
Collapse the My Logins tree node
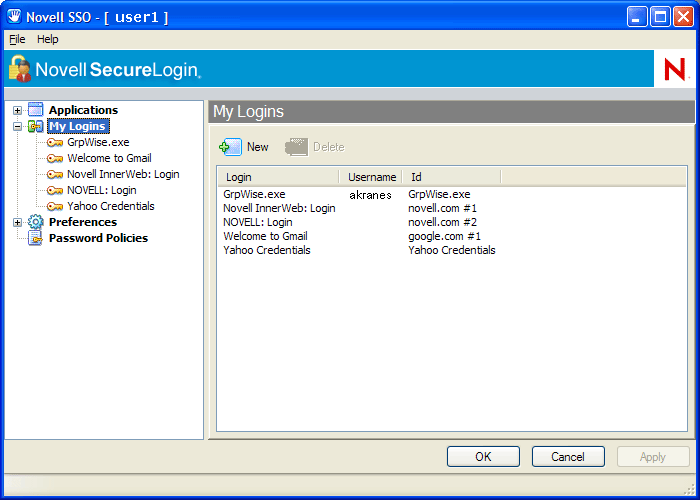(x=17, y=126)
